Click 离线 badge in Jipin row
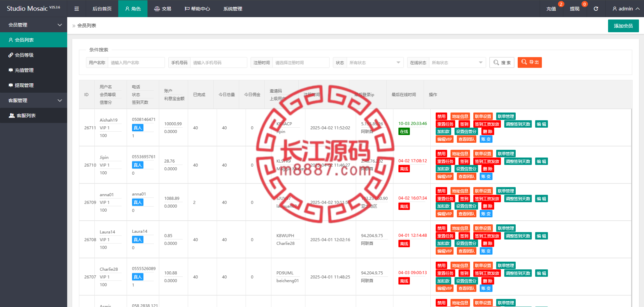 (404, 169)
